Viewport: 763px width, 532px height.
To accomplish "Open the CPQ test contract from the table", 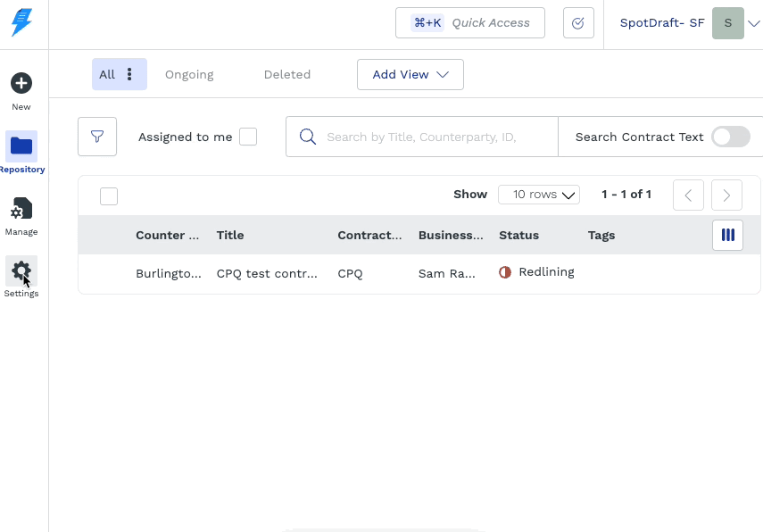I will coord(266,273).
